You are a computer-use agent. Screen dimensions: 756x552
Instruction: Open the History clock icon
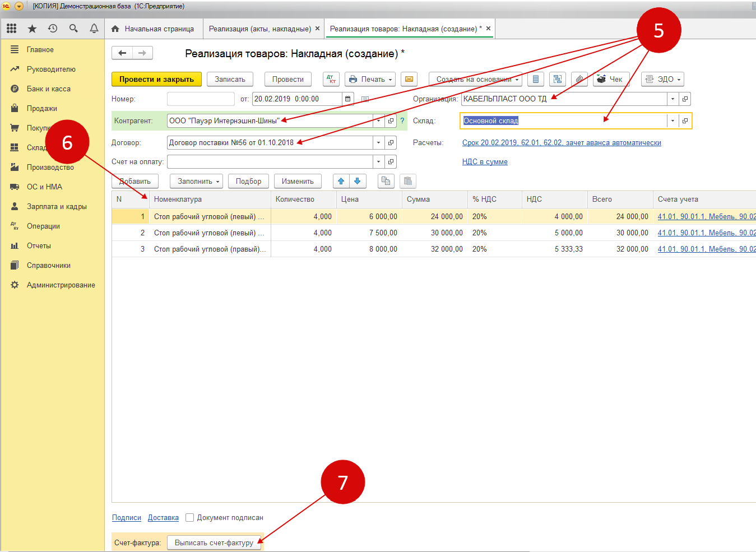click(x=53, y=29)
